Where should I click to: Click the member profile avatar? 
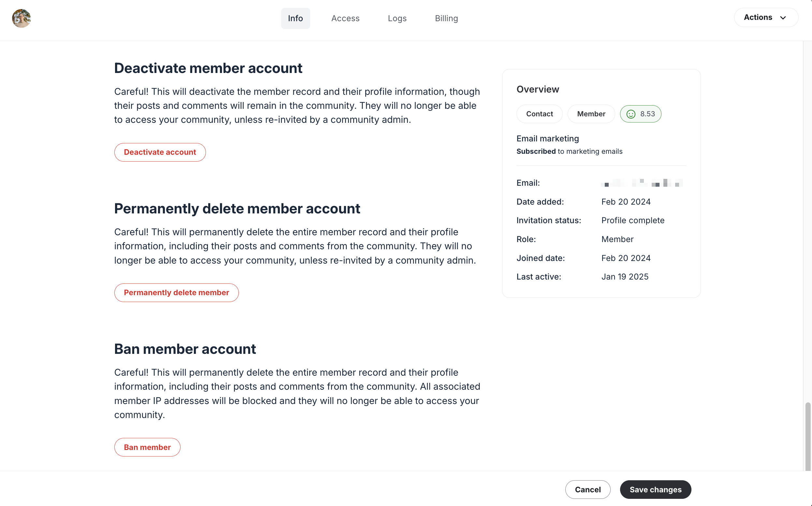[21, 18]
